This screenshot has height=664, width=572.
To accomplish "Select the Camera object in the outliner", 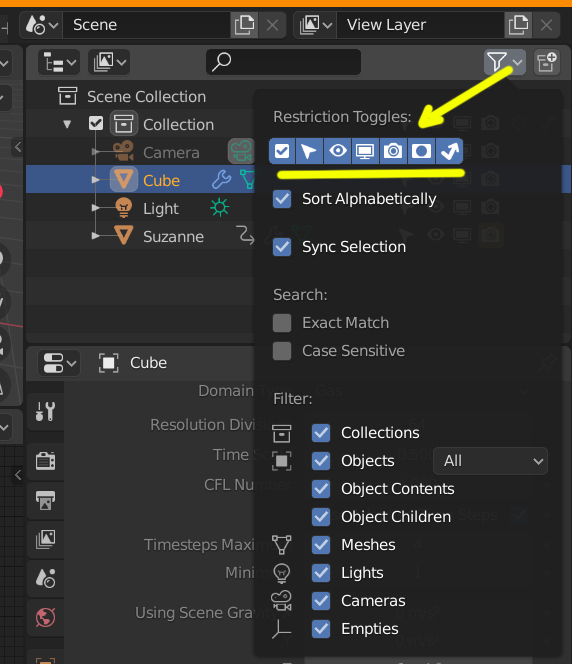I will [x=171, y=152].
